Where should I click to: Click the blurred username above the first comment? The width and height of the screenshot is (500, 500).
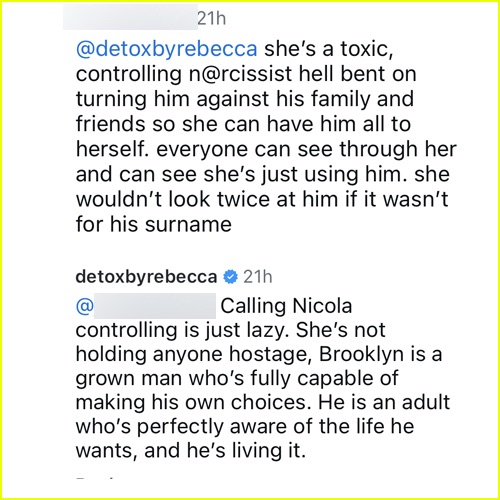(130, 18)
